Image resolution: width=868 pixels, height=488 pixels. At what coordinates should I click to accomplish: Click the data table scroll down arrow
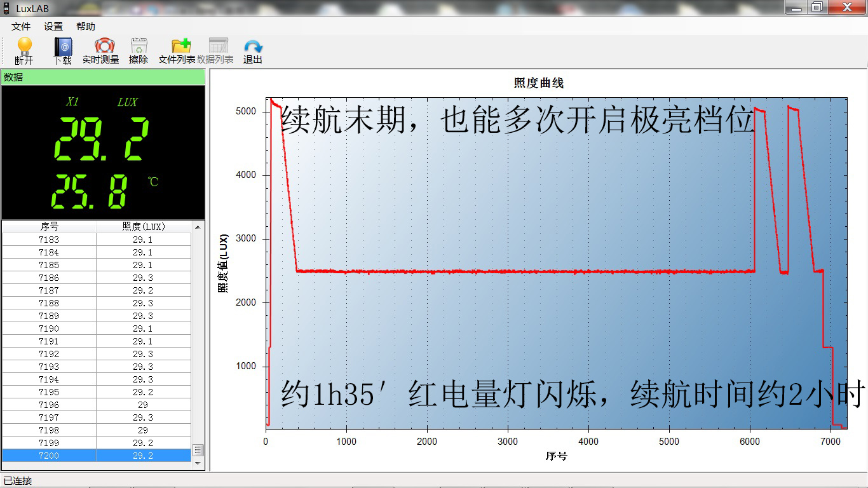pos(198,463)
